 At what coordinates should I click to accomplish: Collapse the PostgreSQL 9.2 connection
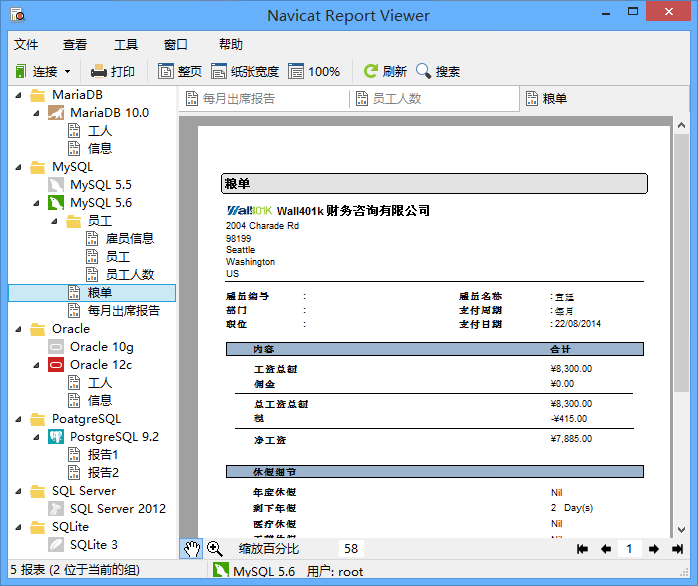[36, 437]
